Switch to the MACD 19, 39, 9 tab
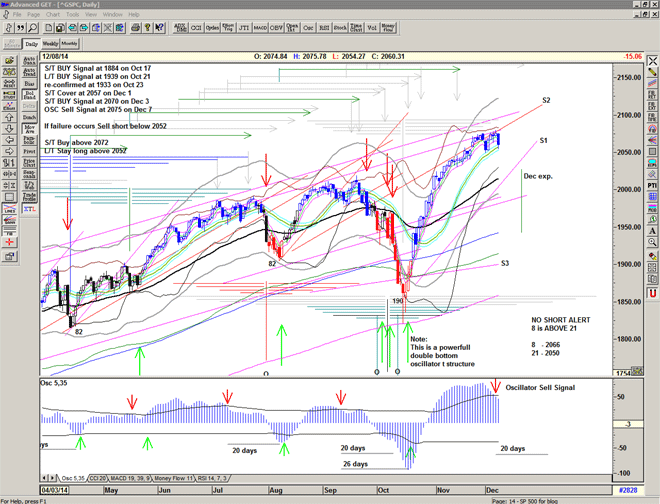 click(x=123, y=479)
